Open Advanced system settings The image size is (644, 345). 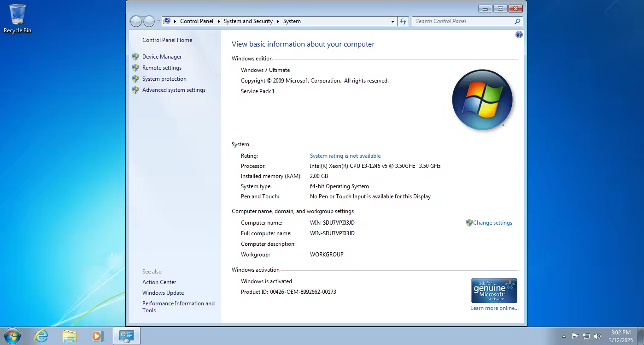(174, 90)
